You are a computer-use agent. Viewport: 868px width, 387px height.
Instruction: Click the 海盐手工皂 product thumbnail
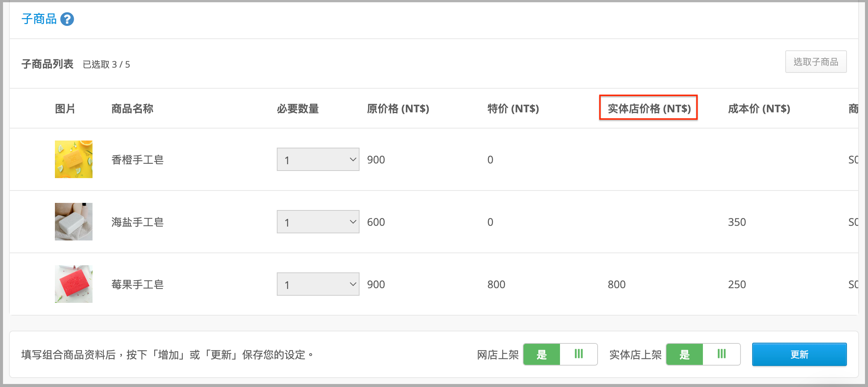74,222
